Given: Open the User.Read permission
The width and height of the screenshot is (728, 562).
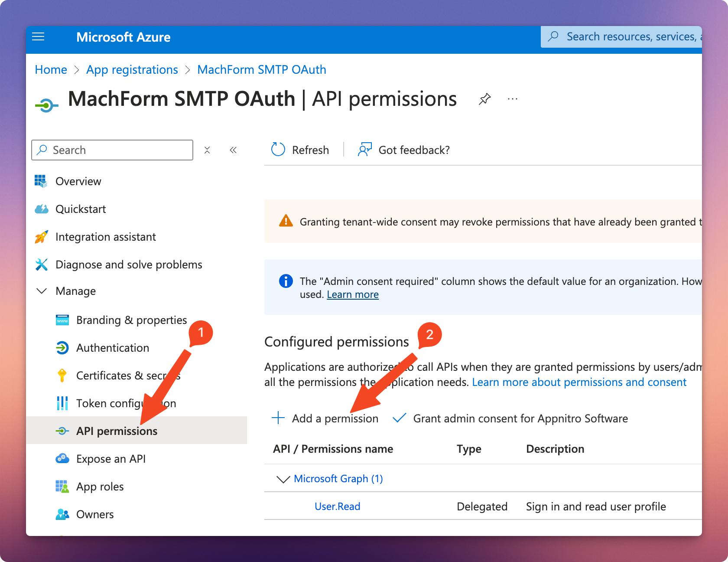Looking at the screenshot, I should pos(338,506).
